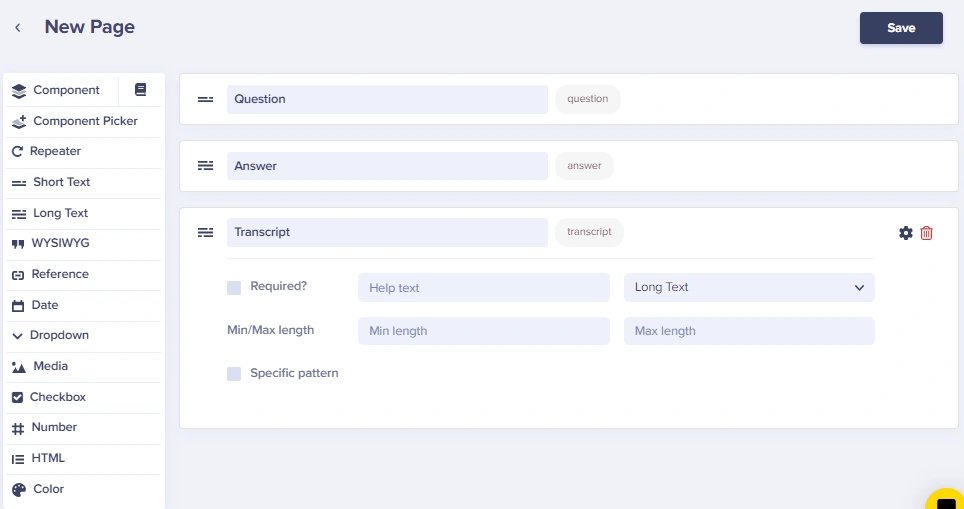
Task: Select the drag handle icon of Answer field
Action: 205,165
